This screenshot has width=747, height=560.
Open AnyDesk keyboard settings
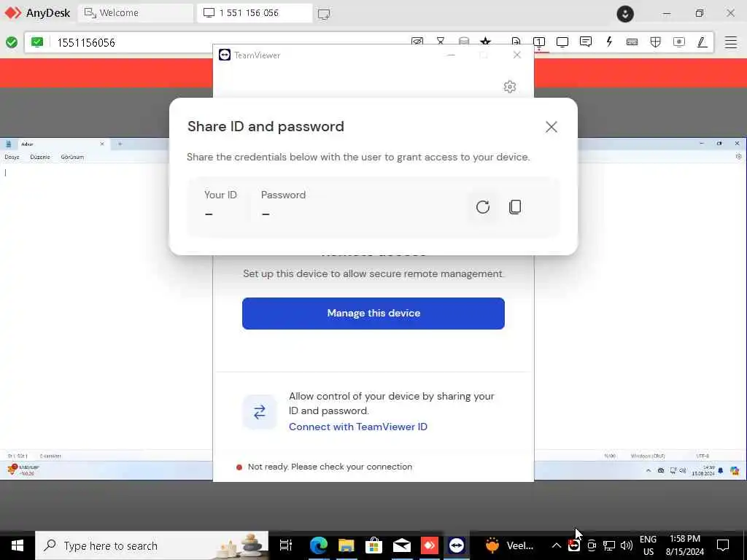point(632,42)
